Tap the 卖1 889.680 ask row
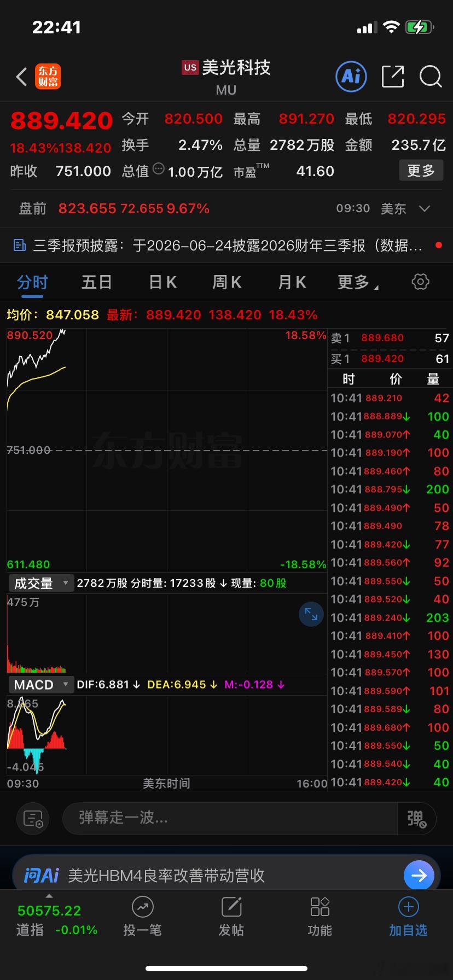Screen dimensions: 453x980 pos(390,338)
